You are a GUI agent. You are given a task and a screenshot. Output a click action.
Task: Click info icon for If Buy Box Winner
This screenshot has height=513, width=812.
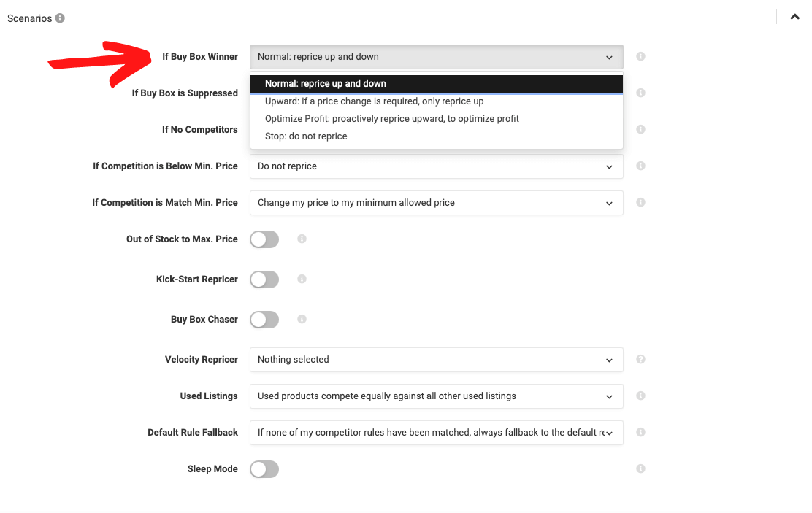[x=640, y=56]
